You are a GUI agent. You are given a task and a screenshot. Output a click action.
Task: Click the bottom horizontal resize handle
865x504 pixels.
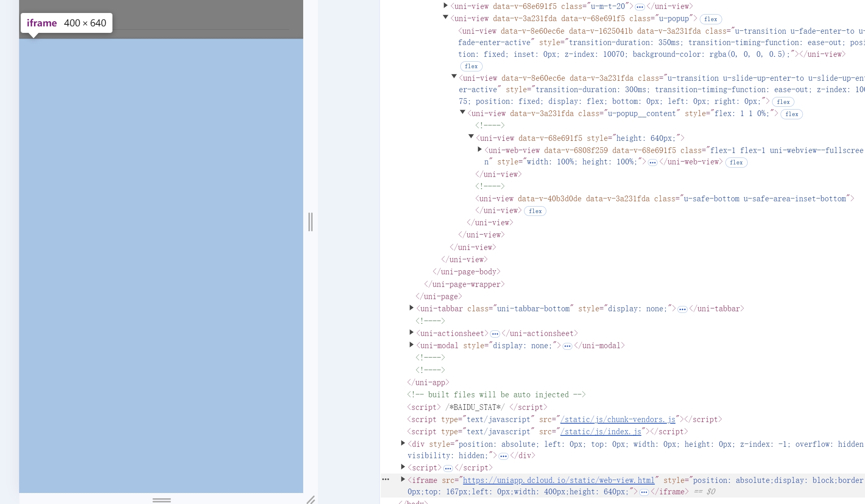pyautogui.click(x=162, y=500)
